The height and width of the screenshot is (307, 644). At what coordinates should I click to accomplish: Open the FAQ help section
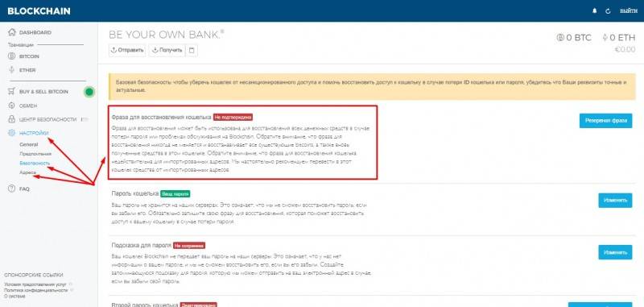click(19, 189)
